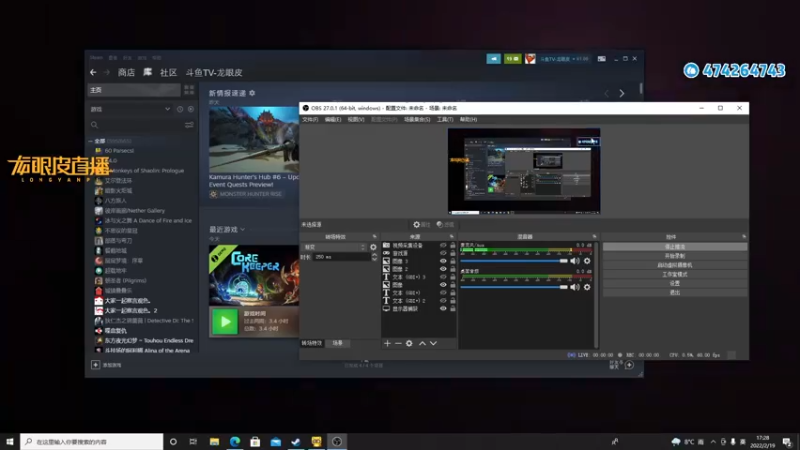Viewport: 800px width, 450px height.
Task: Move OBS source up
Action: tap(422, 343)
